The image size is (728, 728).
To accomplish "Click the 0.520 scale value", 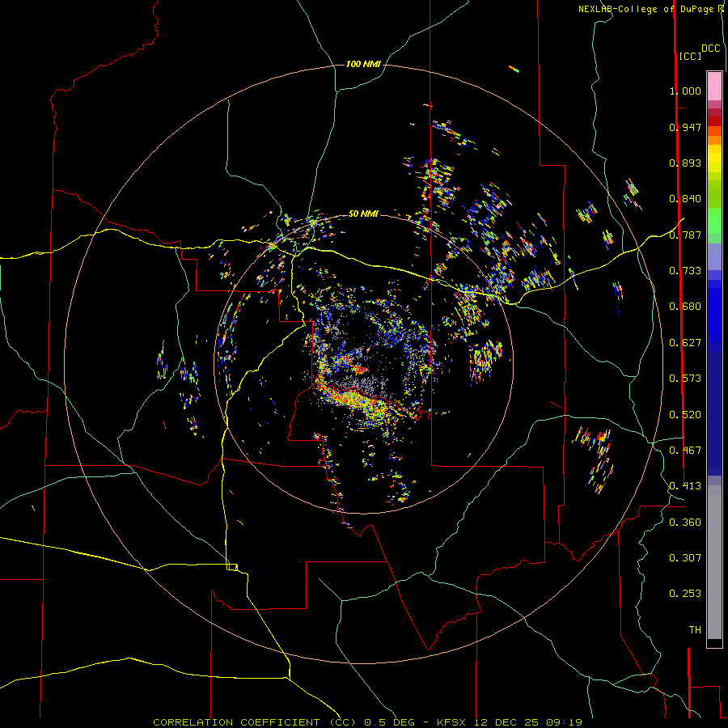I will pyautogui.click(x=685, y=415).
